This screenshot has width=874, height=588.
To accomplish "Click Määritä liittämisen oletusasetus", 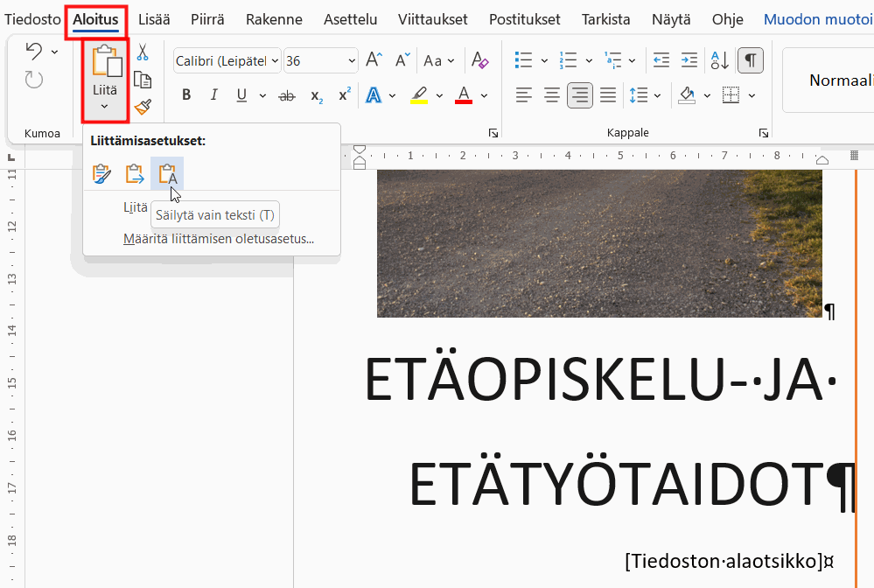I will (x=219, y=239).
